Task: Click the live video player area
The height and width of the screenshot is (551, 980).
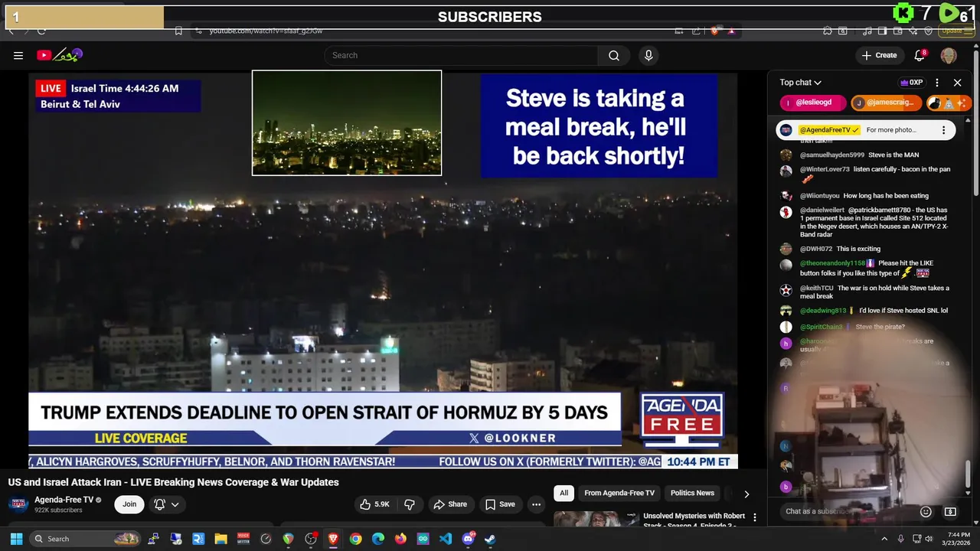Action: pyautogui.click(x=383, y=270)
